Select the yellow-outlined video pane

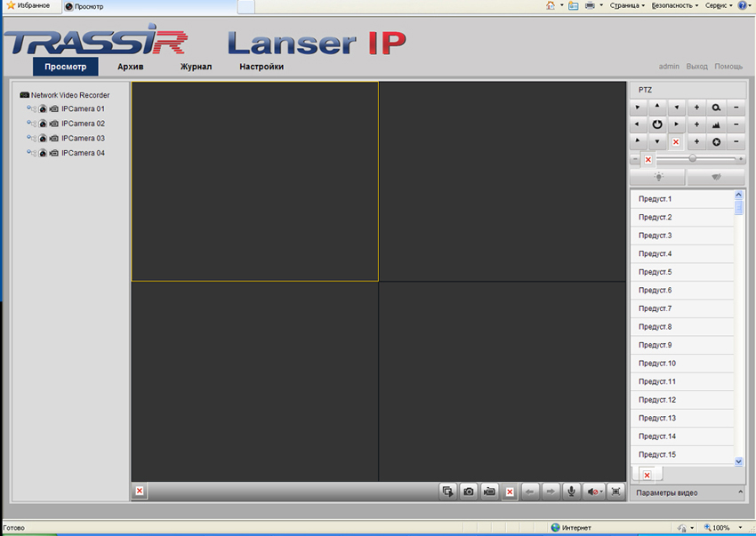254,181
